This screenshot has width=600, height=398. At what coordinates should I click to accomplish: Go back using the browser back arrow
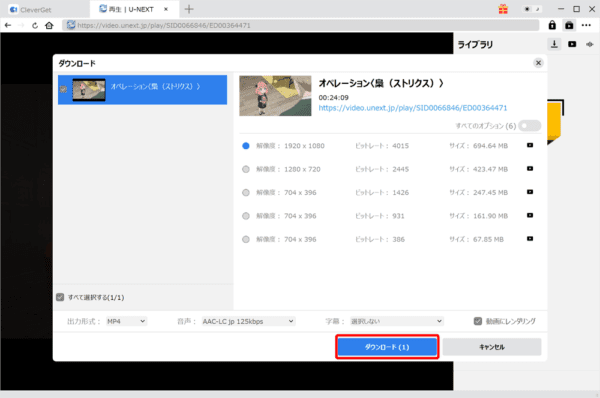point(8,25)
